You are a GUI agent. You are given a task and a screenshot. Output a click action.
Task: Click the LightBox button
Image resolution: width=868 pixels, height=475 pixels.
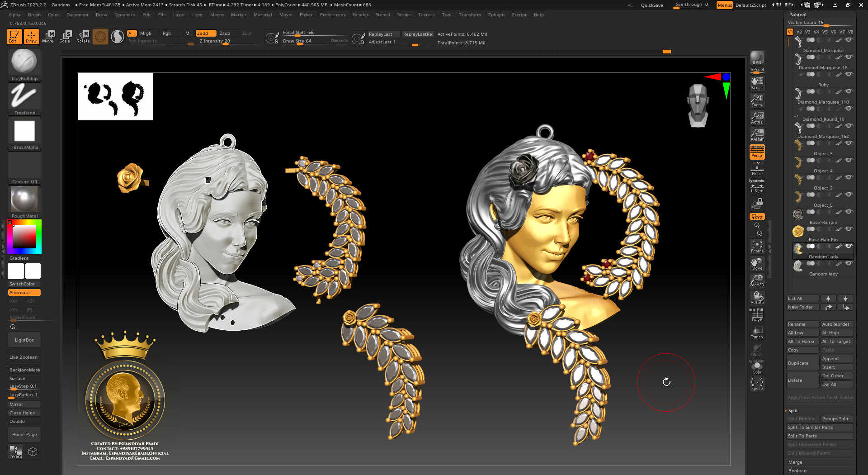[24, 340]
